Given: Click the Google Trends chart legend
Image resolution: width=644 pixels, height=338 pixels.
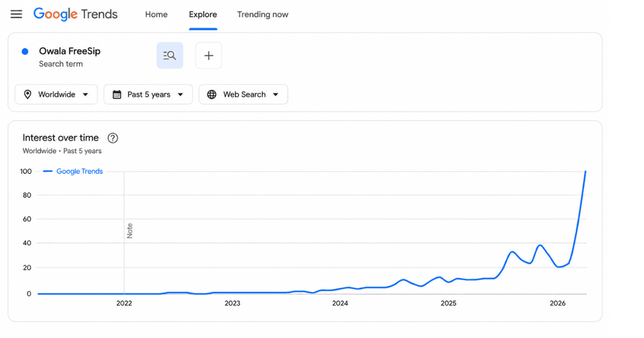Looking at the screenshot, I should pyautogui.click(x=73, y=171).
